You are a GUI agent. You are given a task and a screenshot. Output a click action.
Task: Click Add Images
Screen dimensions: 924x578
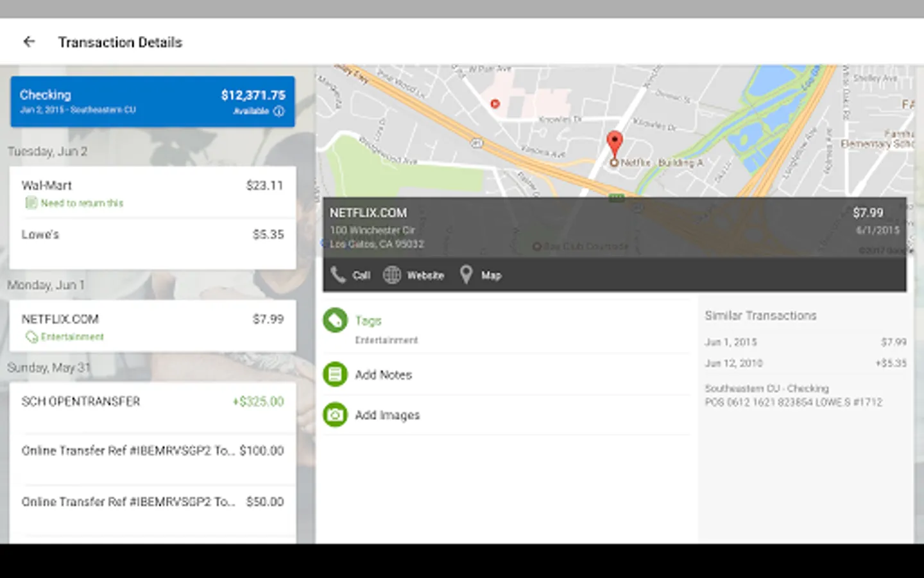click(x=388, y=415)
